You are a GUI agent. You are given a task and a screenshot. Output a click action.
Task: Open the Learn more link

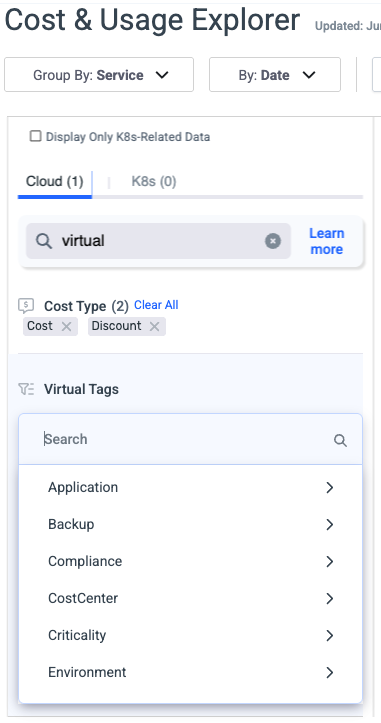[327, 241]
